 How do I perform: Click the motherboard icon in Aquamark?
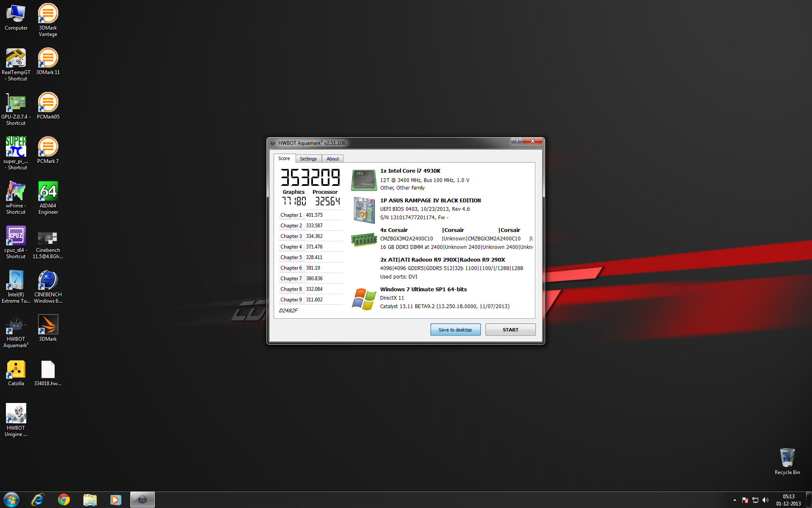[364, 210]
